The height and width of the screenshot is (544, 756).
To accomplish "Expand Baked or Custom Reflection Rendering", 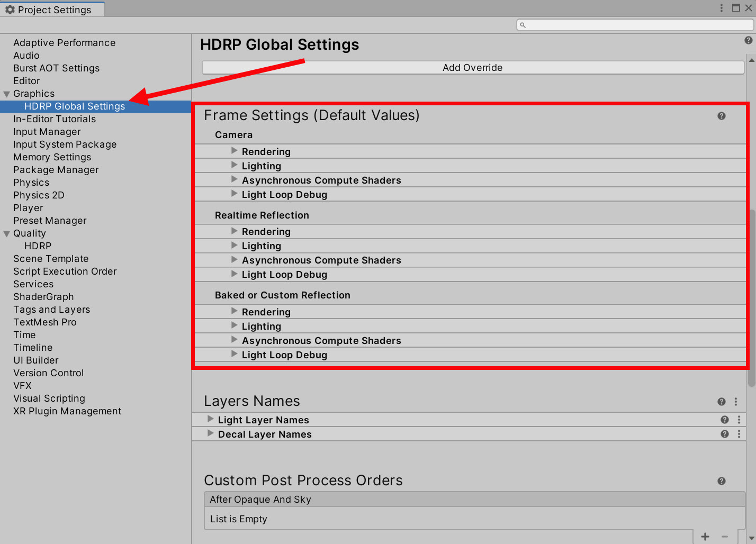I will point(234,311).
